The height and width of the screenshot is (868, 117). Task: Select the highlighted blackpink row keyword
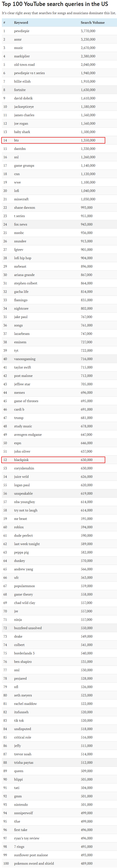(21, 460)
